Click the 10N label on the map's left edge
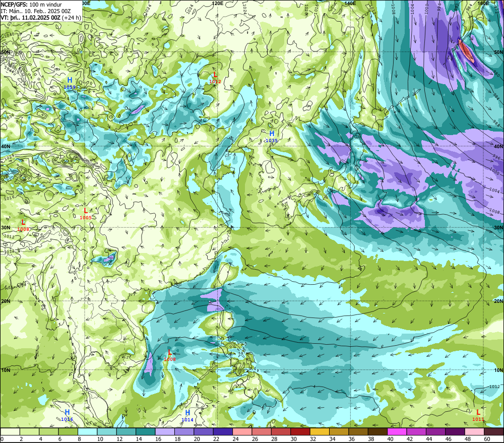The height and width of the screenshot is (443, 504). pos(6,370)
